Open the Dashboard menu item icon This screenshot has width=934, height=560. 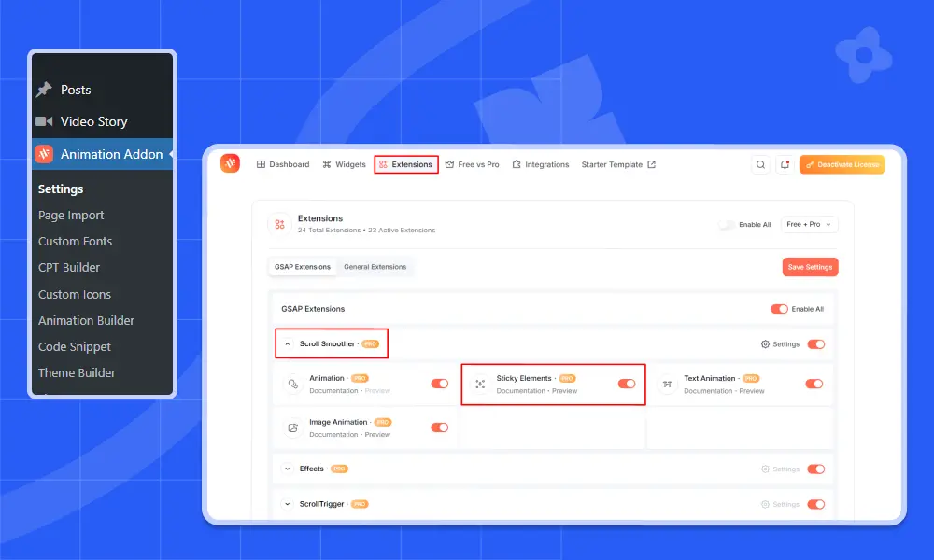260,164
